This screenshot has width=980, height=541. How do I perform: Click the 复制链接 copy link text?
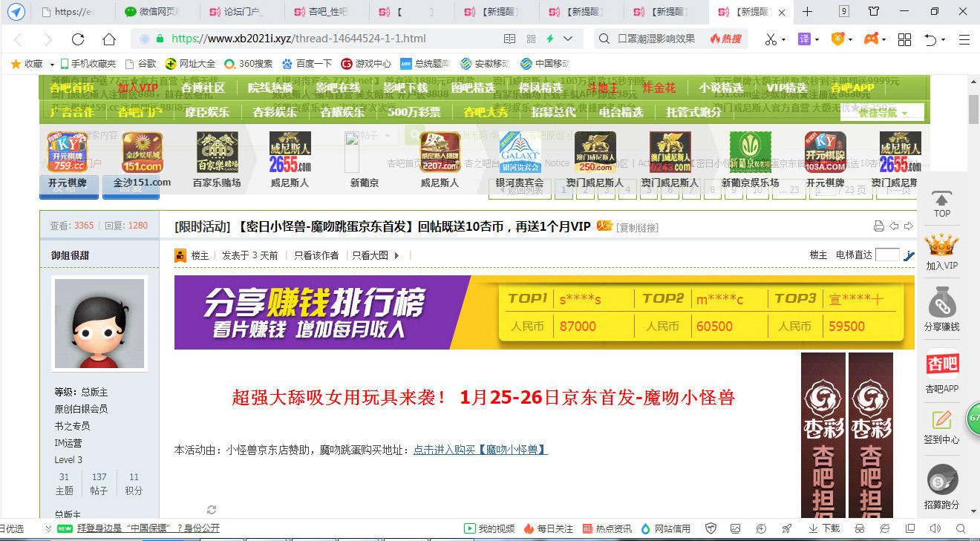click(x=637, y=228)
